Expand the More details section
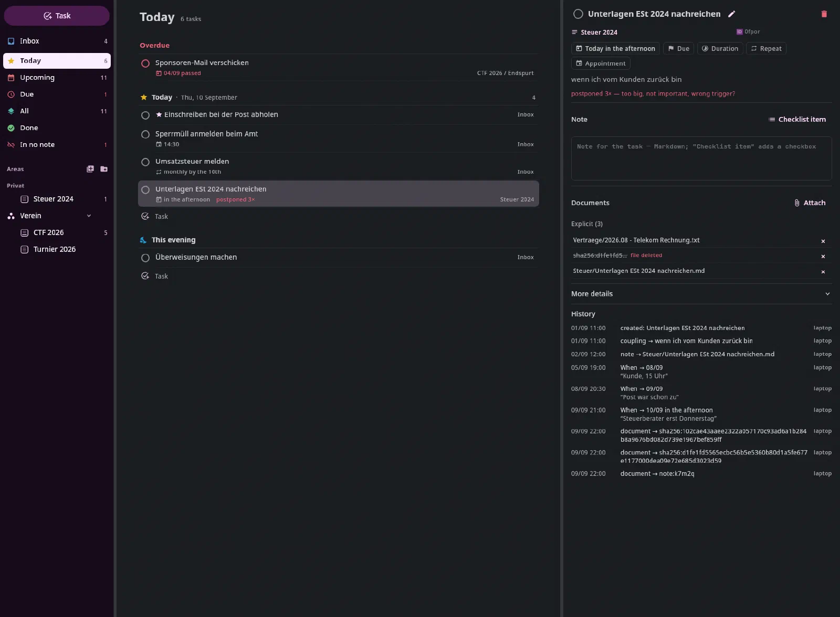 click(701, 294)
